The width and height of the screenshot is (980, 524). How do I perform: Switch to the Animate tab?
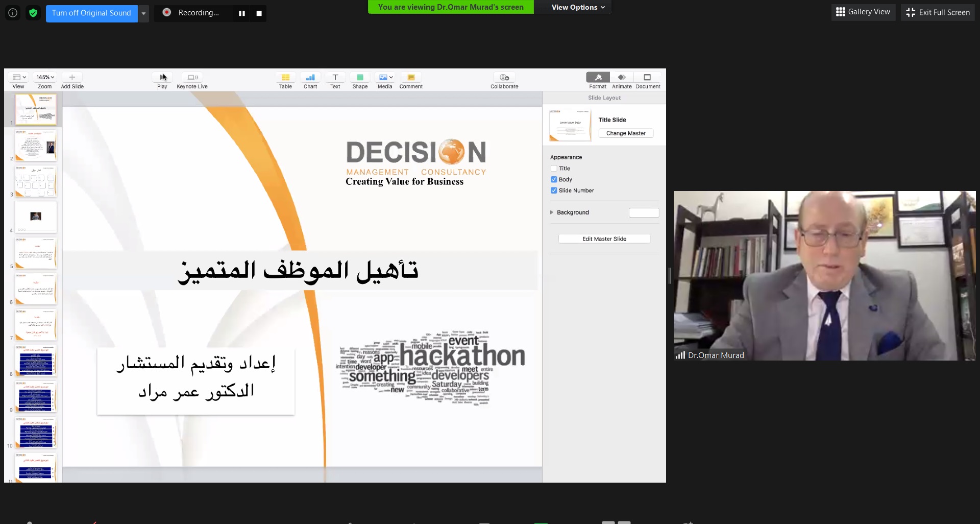tap(622, 78)
